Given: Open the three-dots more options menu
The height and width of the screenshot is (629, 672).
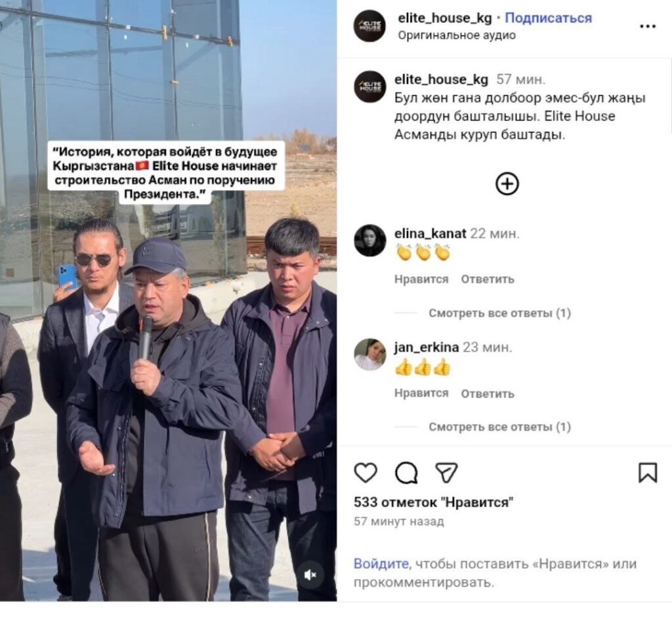Looking at the screenshot, I should [648, 26].
